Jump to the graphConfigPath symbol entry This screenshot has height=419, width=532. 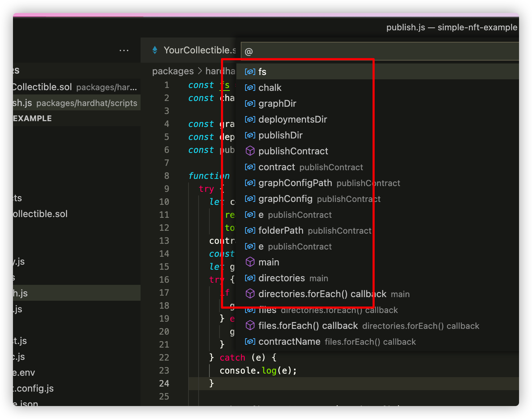click(x=295, y=183)
